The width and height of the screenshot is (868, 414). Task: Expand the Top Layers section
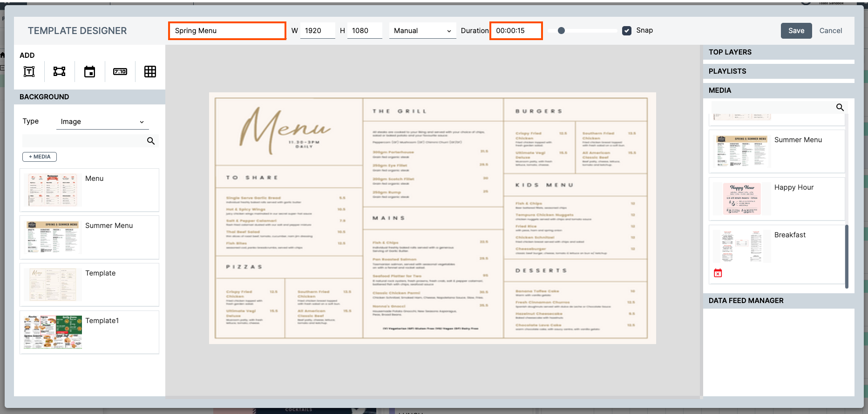[778, 52]
